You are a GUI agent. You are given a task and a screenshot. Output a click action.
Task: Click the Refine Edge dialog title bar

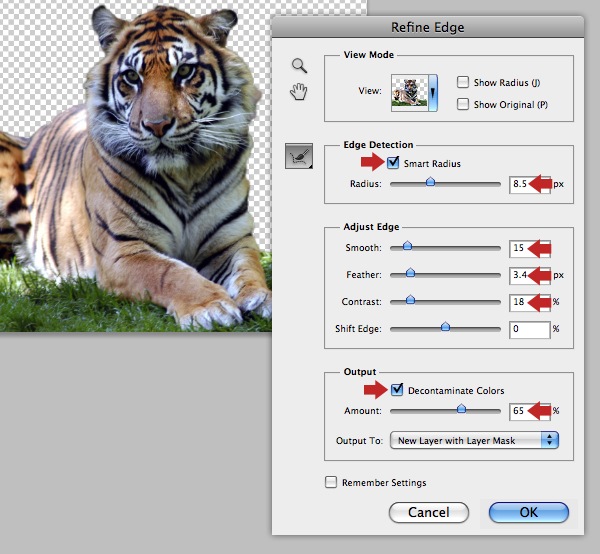(428, 27)
